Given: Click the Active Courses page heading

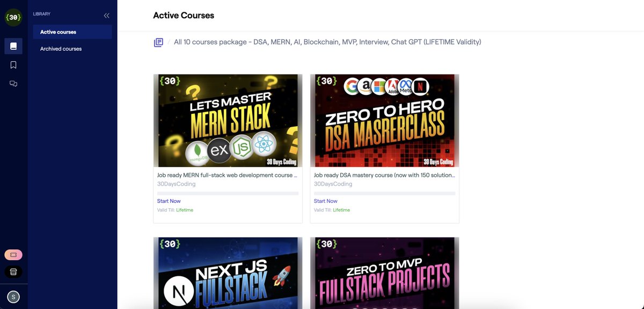Looking at the screenshot, I should (184, 16).
